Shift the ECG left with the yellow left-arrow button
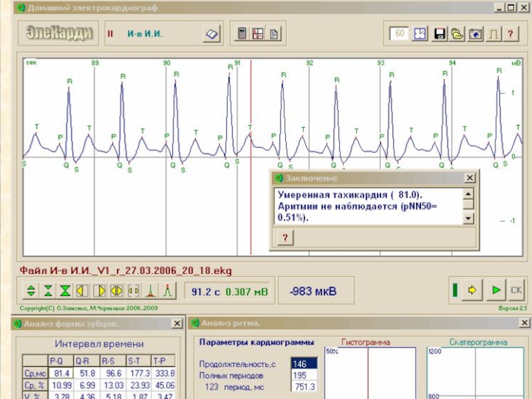The height and width of the screenshot is (399, 532). 82,291
